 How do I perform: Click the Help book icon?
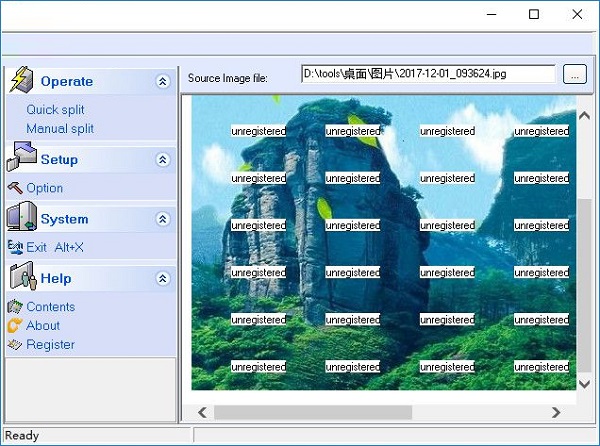point(21,276)
